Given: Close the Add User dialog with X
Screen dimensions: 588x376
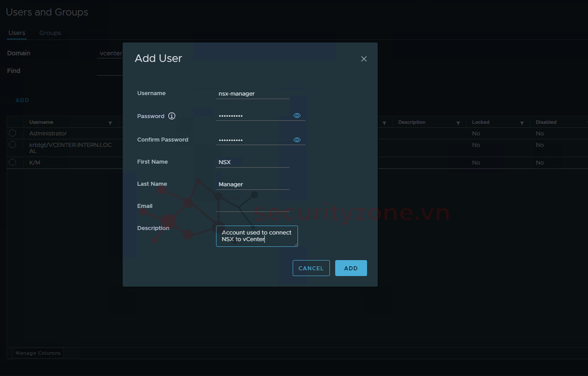Looking at the screenshot, I should point(364,59).
